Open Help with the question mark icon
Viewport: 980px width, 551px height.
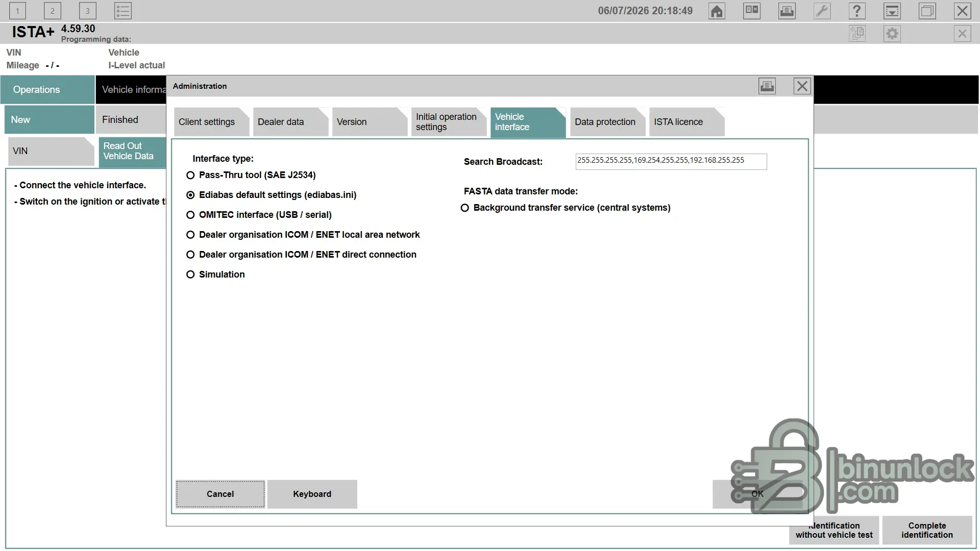click(857, 11)
